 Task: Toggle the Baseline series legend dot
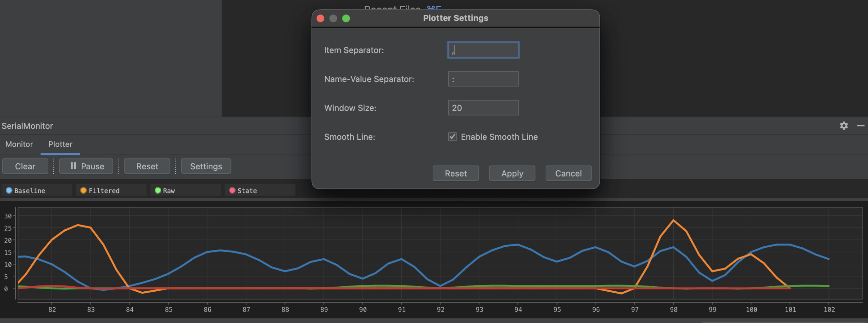click(9, 190)
